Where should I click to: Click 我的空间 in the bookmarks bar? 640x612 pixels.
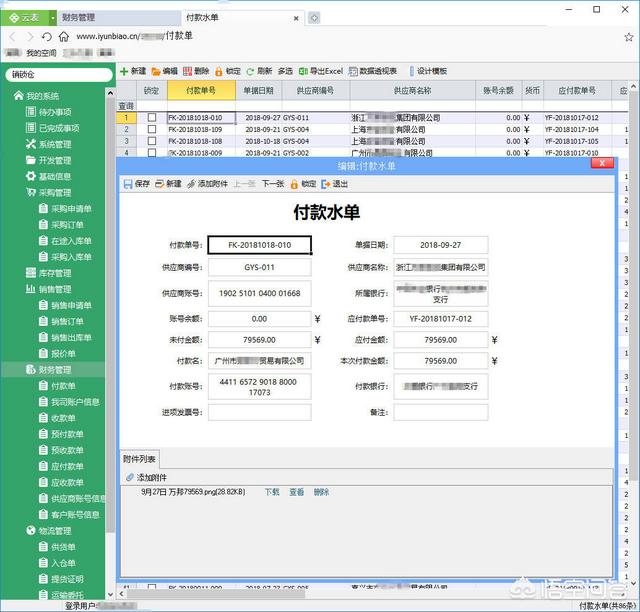41,53
